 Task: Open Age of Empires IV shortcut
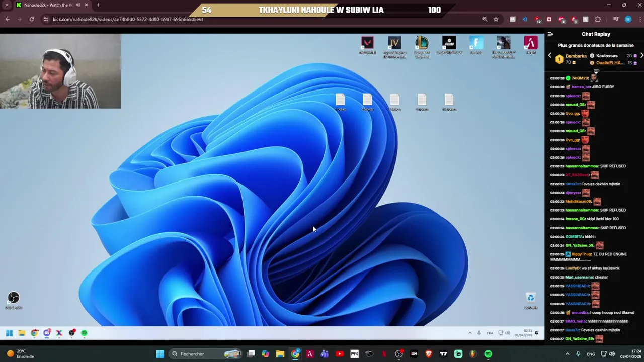[394, 47]
